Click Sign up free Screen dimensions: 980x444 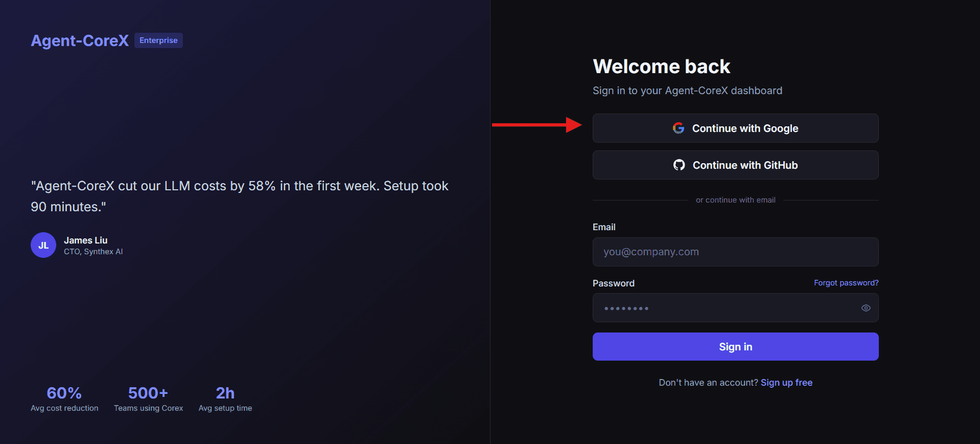(786, 382)
